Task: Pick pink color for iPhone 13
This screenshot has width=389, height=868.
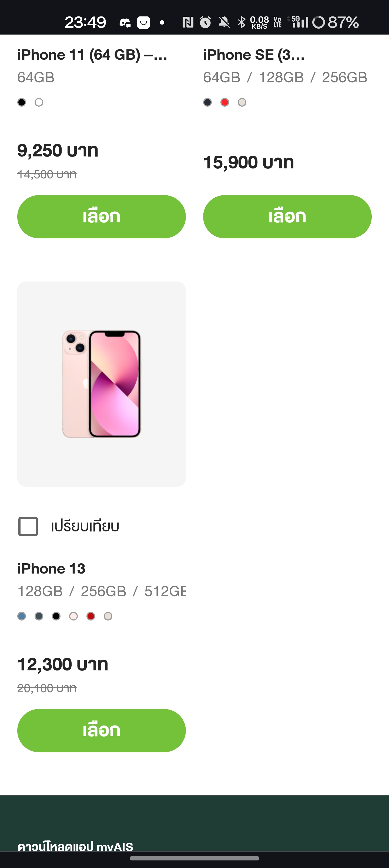Action: point(73,616)
